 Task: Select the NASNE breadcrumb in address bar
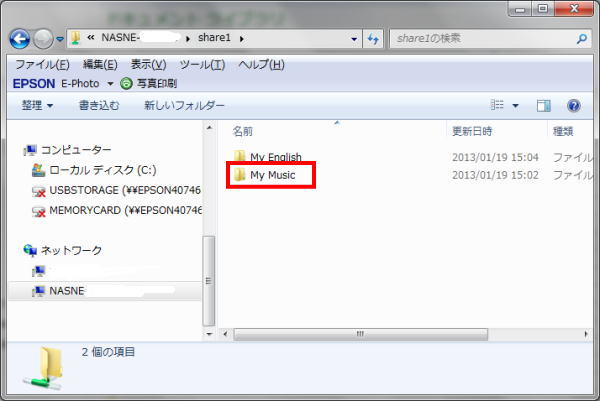tap(119, 37)
